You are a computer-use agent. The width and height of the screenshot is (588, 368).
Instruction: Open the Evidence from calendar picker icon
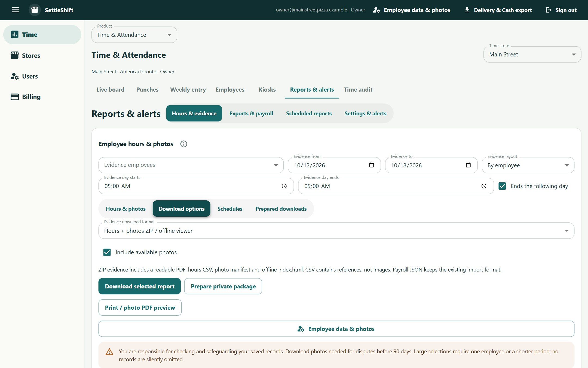click(372, 165)
